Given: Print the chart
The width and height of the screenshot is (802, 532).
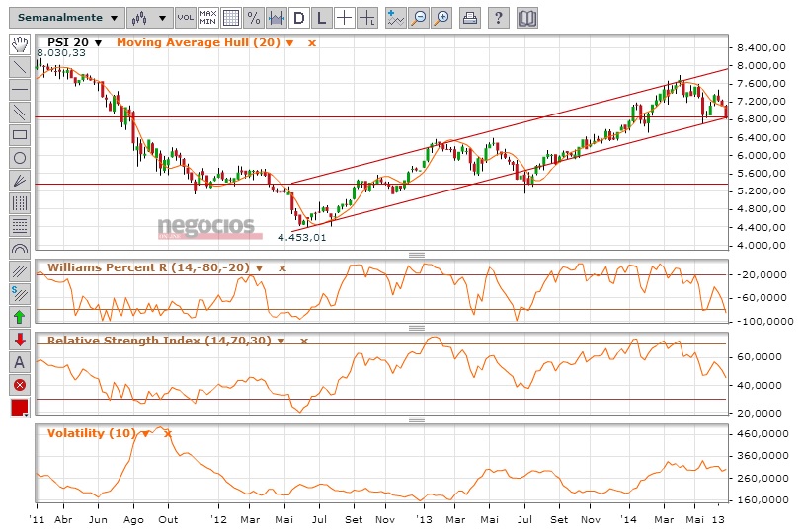Looking at the screenshot, I should tap(470, 18).
